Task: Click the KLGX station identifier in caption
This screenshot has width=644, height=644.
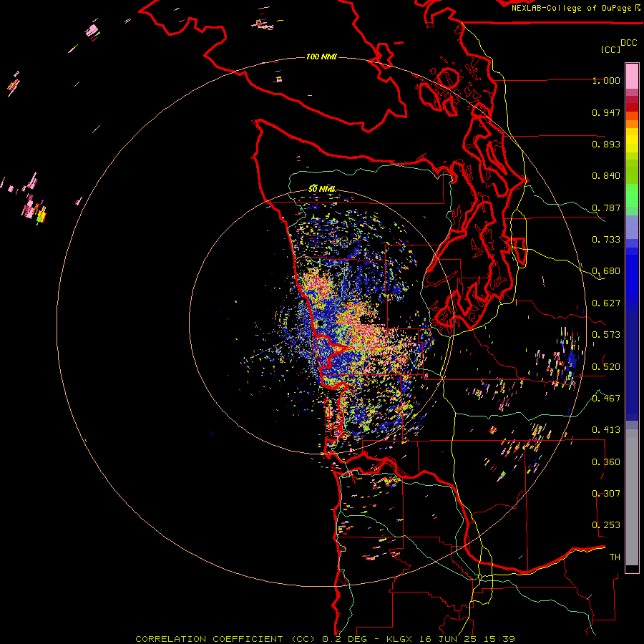Action: point(400,639)
